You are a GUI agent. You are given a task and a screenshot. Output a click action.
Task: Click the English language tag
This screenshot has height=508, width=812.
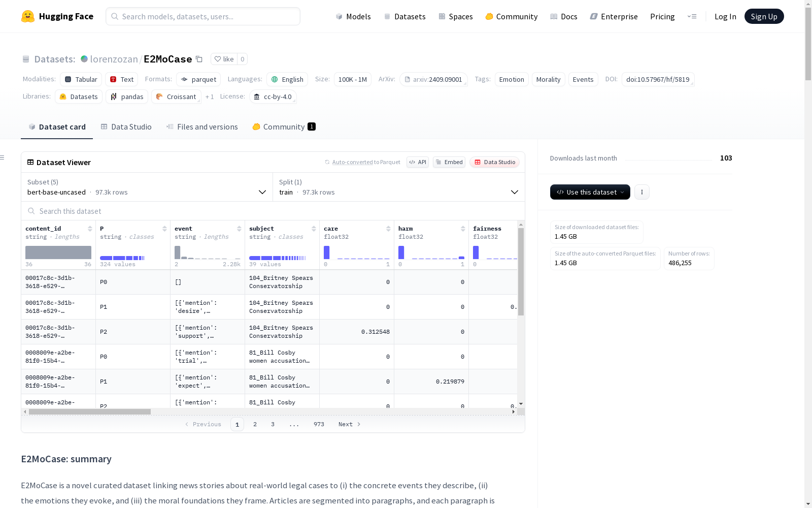287,79
